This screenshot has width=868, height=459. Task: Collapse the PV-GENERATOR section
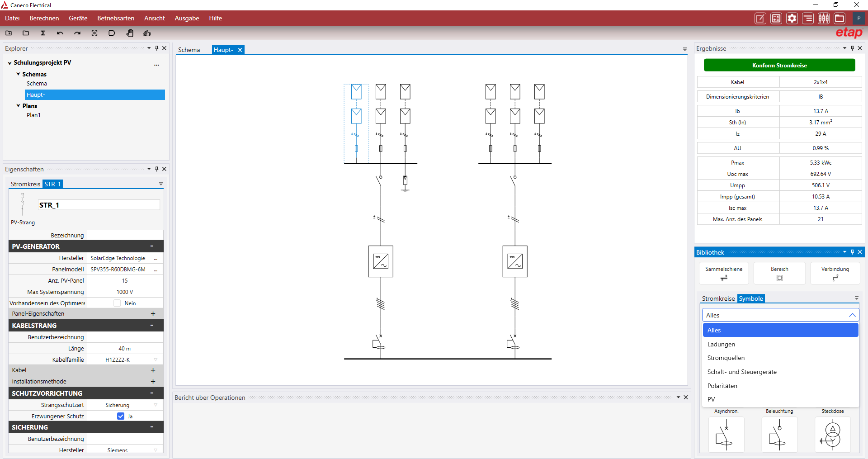[x=152, y=246]
